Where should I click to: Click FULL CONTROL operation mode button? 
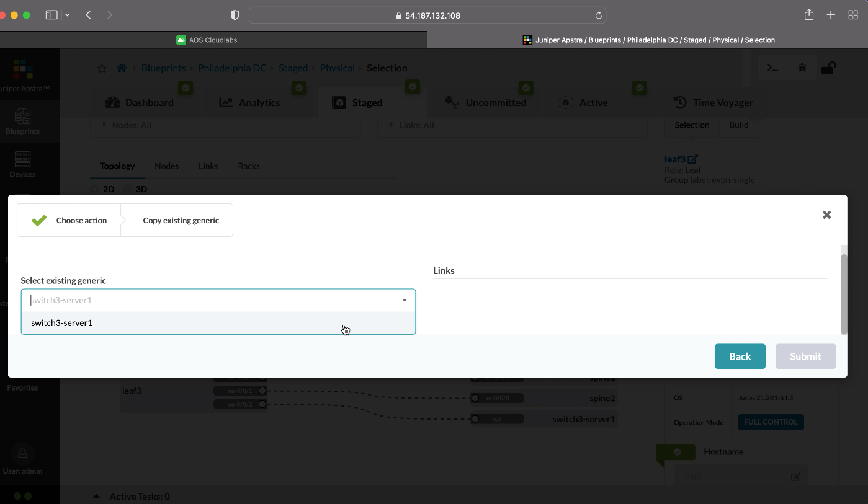[x=771, y=422]
